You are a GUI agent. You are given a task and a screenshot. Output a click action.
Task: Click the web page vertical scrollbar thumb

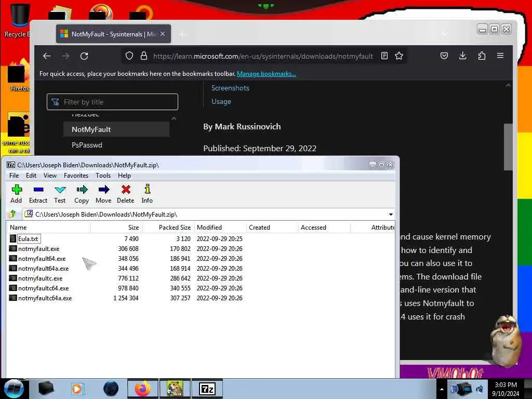tap(508, 147)
